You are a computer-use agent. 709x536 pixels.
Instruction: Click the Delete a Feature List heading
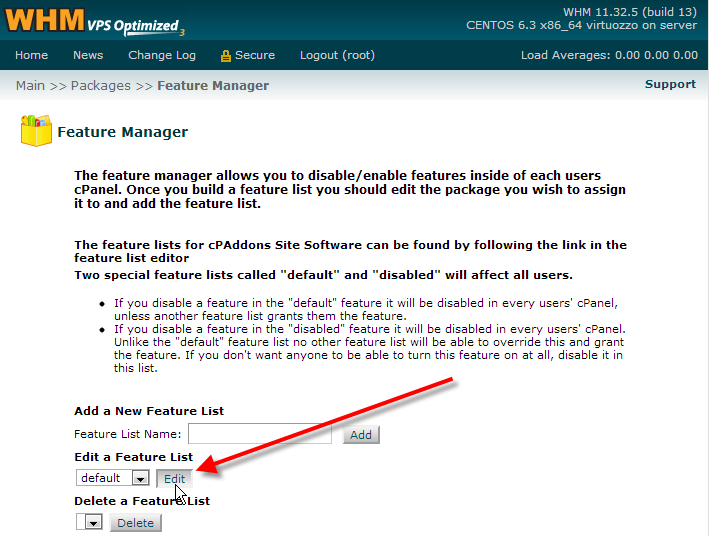point(142,501)
